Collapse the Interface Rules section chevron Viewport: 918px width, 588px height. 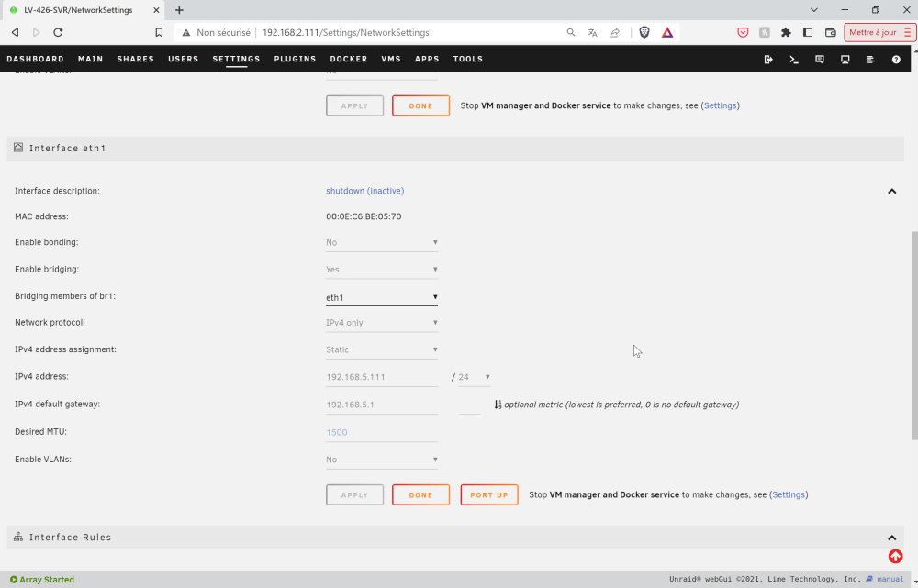891,538
